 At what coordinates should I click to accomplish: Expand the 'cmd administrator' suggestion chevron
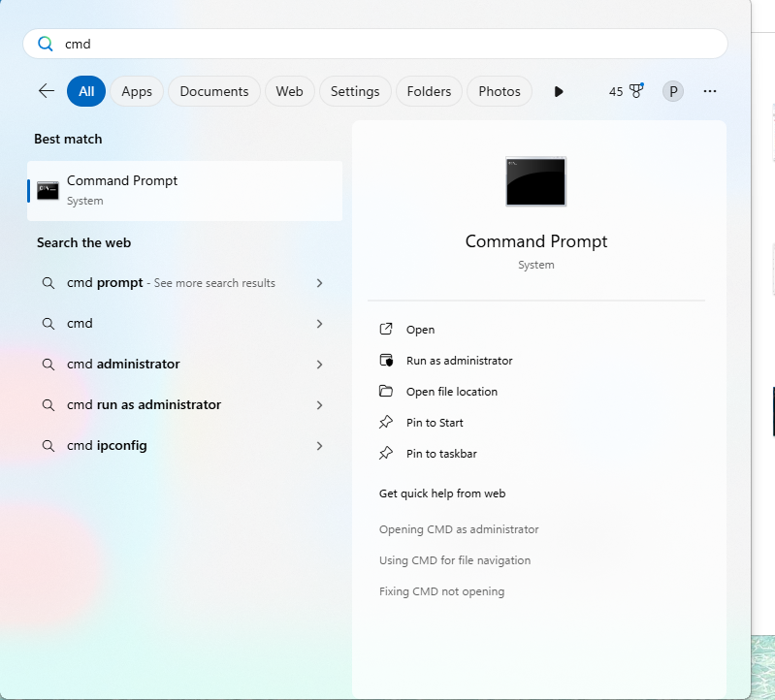pyautogui.click(x=319, y=365)
